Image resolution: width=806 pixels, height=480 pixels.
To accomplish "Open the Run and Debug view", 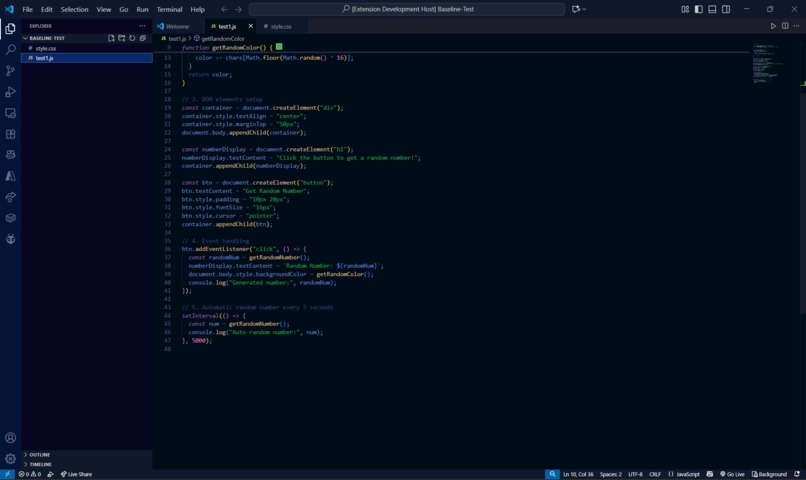I will (10, 91).
